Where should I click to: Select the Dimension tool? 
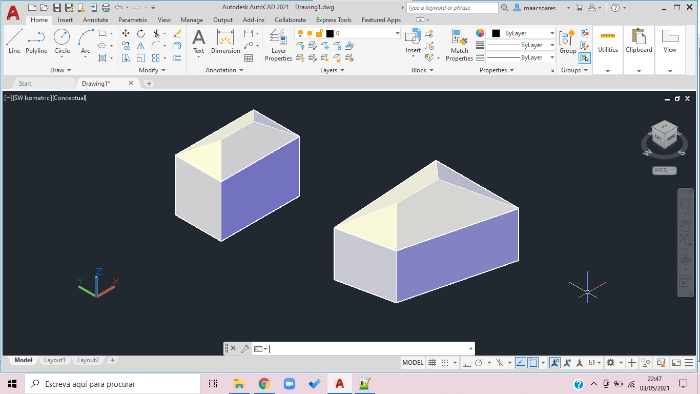click(x=225, y=41)
